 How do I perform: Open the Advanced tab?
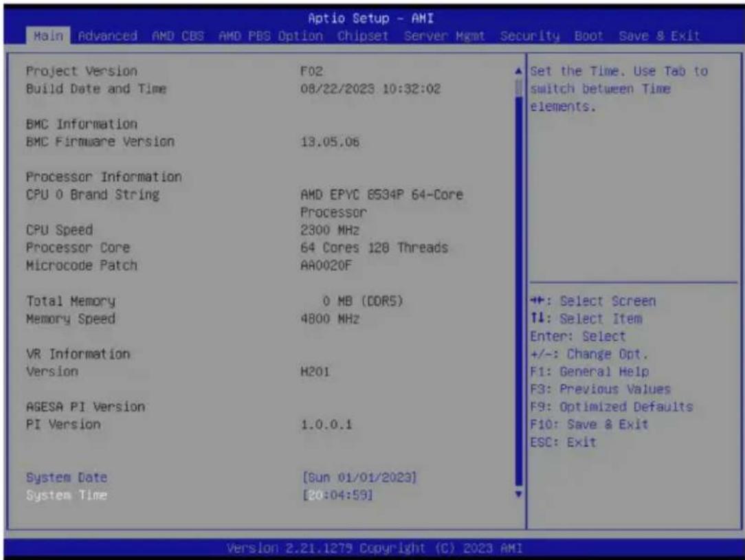click(x=108, y=36)
